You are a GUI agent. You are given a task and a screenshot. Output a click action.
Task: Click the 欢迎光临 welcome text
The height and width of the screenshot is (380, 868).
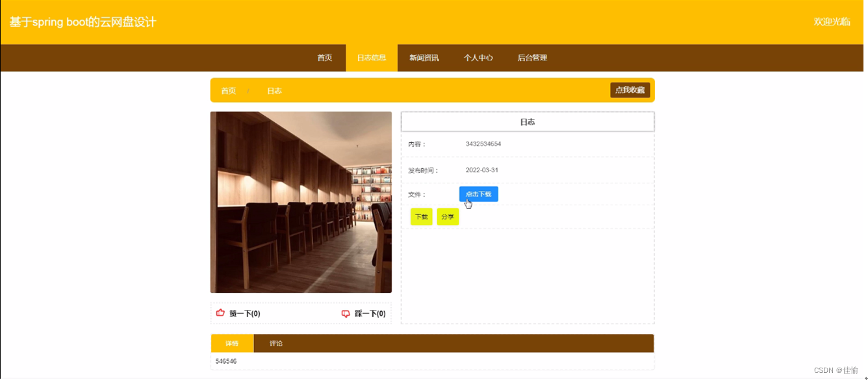832,21
